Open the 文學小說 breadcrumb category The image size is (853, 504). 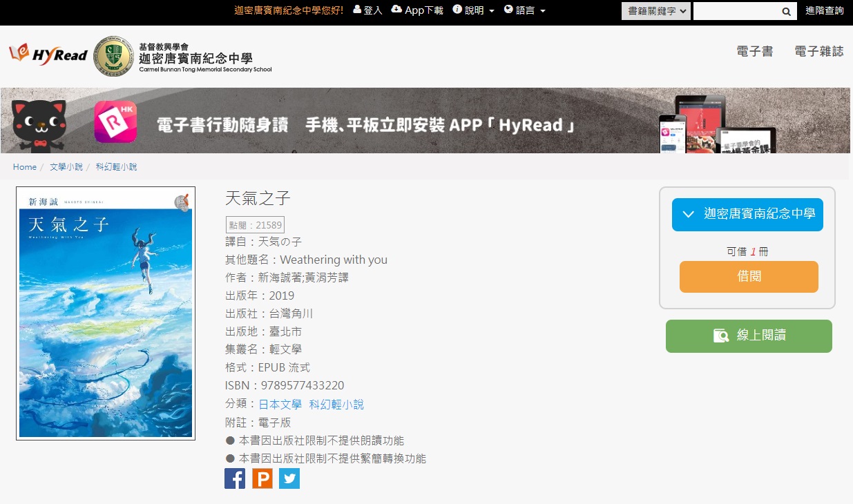click(x=66, y=167)
